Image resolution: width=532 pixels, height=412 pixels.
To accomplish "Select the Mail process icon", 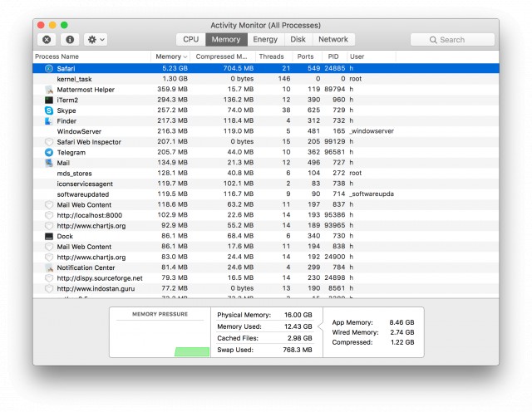I will point(49,163).
